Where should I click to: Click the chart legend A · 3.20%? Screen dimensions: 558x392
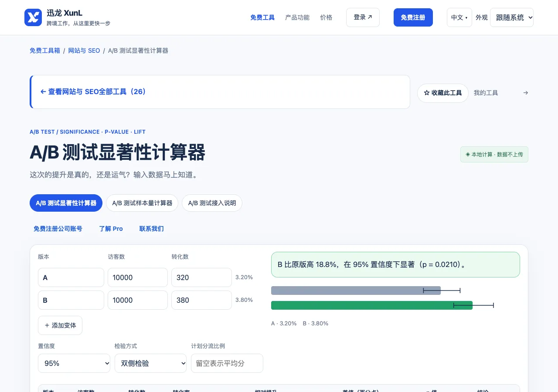(x=284, y=324)
